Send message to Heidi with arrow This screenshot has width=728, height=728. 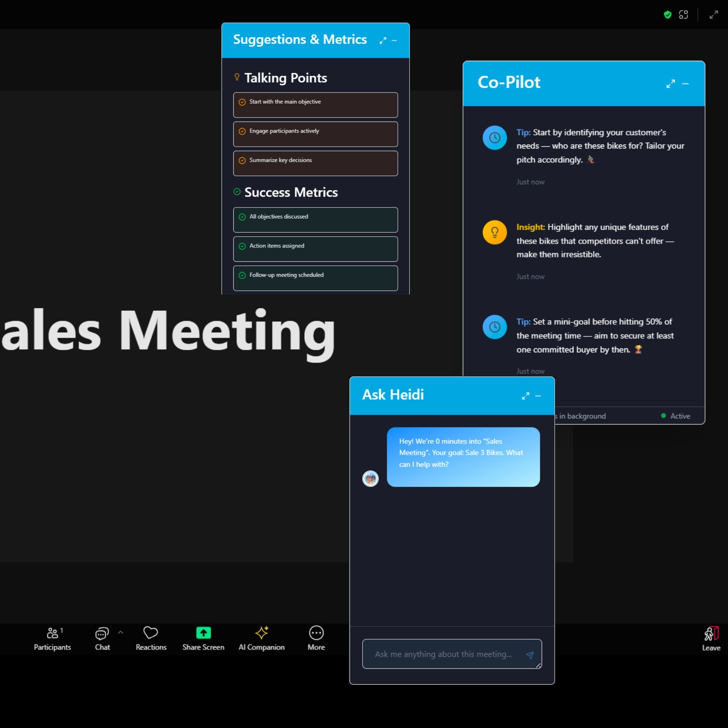[529, 655]
